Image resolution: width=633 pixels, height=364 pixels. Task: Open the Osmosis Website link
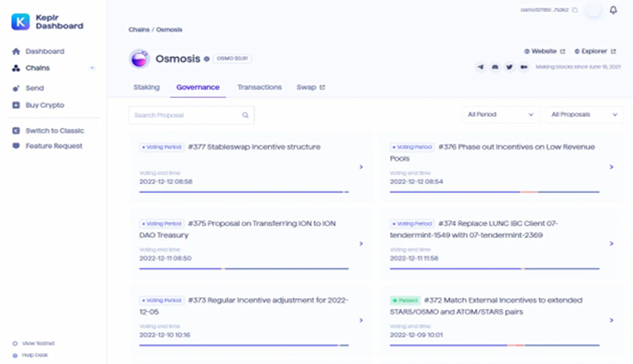click(x=544, y=51)
